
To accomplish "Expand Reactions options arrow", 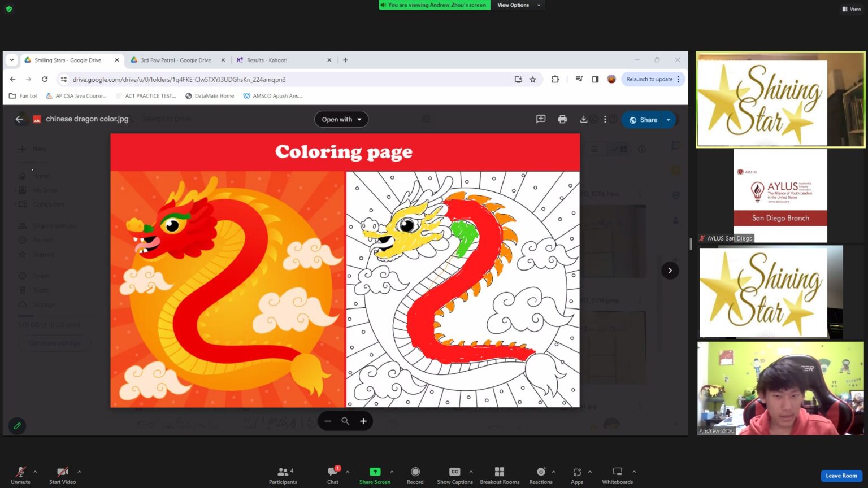I will (554, 472).
